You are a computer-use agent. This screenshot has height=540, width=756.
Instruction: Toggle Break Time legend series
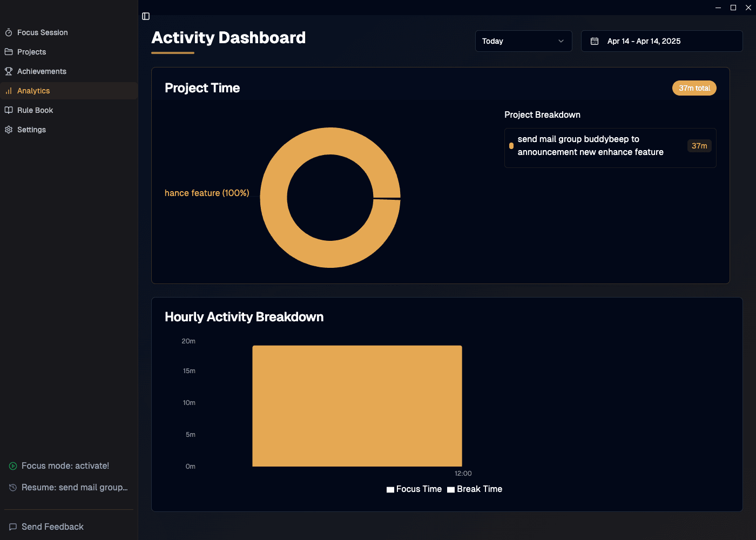[475, 489]
